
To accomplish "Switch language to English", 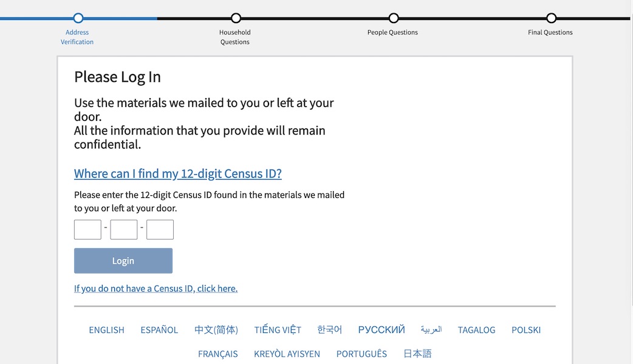I will pos(106,330).
